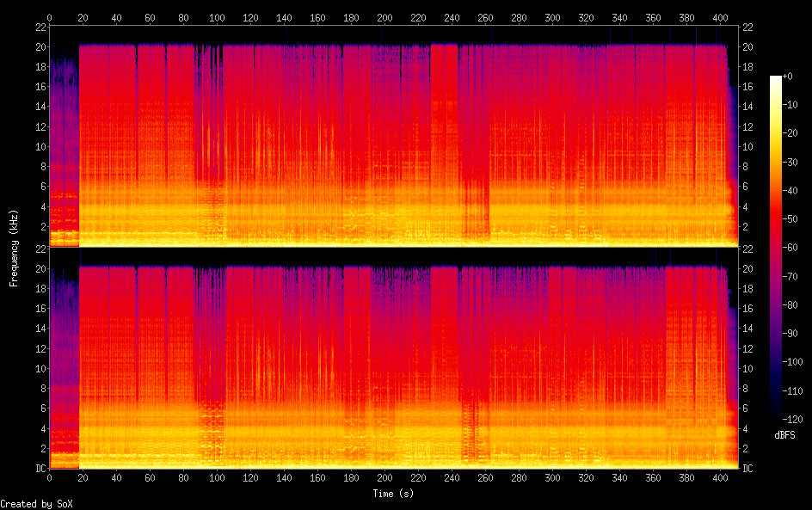Click "DC" on the right frequency axis
Viewport: 812px width, 510px height.
click(x=748, y=469)
